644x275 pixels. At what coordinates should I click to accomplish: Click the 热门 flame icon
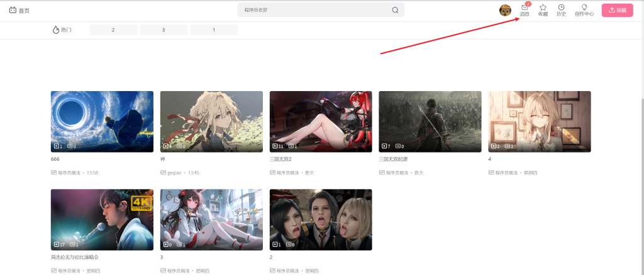[56, 30]
